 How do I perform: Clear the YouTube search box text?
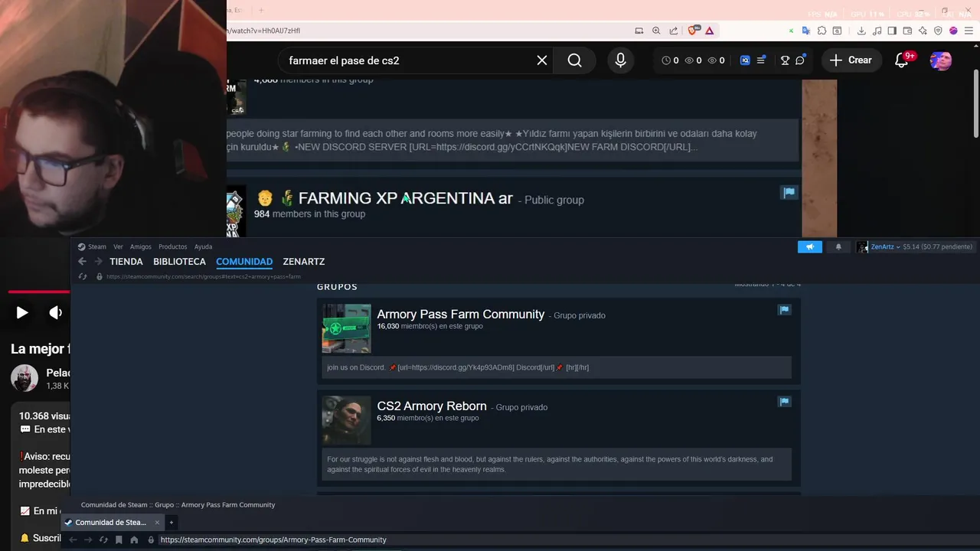pyautogui.click(x=542, y=60)
